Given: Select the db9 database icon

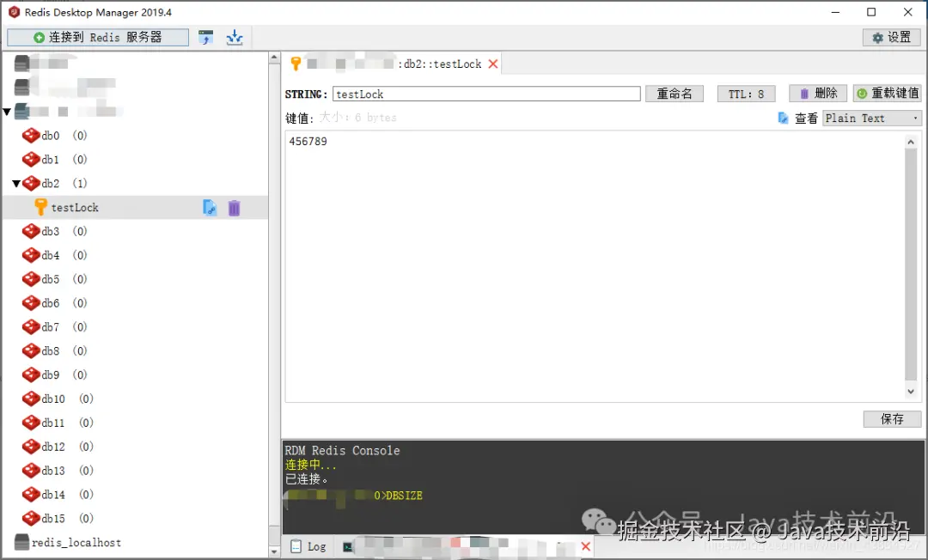Looking at the screenshot, I should (x=31, y=375).
